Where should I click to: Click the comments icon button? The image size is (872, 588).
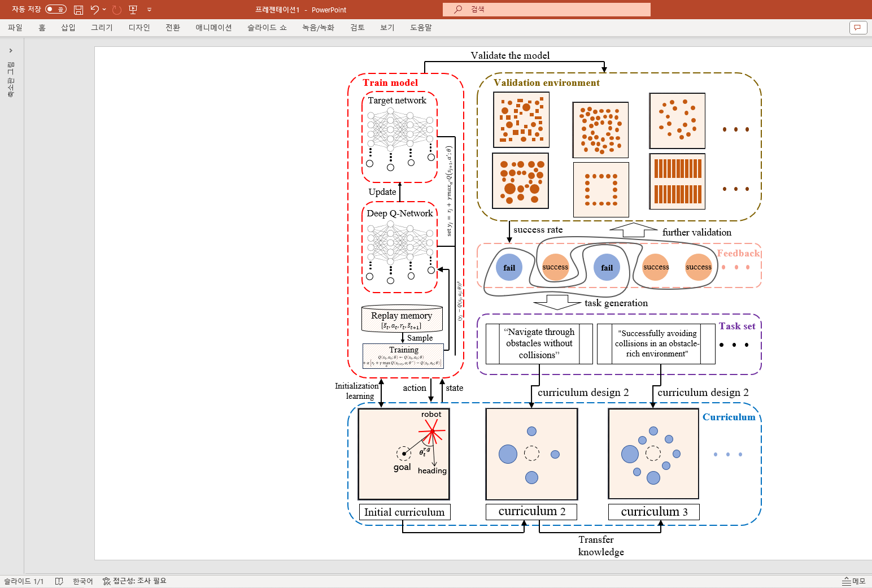point(858,28)
